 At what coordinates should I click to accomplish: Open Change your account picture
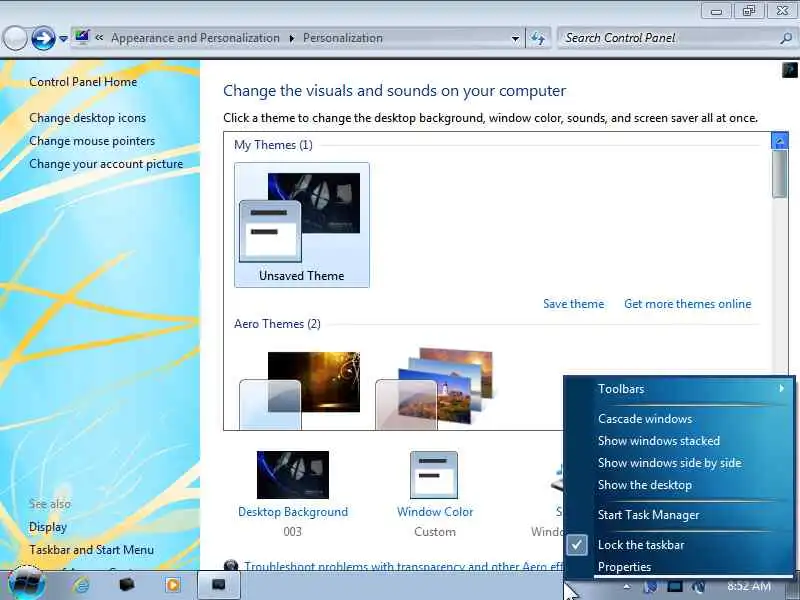tap(106, 164)
